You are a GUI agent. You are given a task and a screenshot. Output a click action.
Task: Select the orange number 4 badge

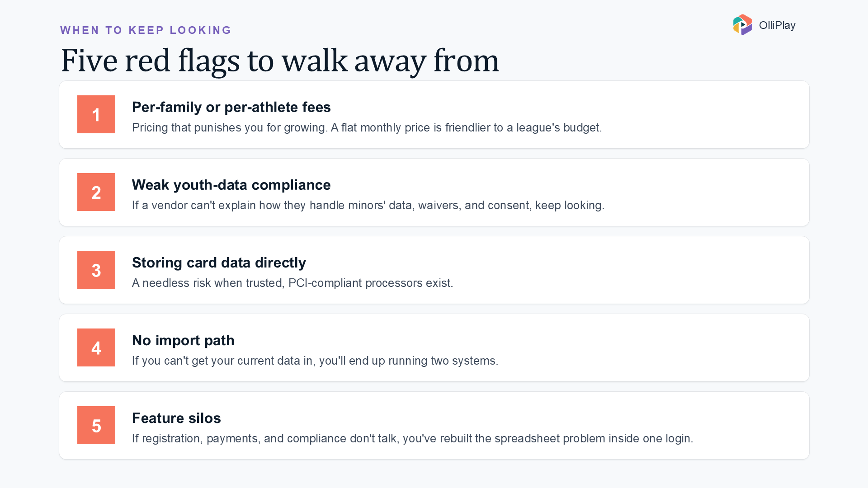point(96,347)
